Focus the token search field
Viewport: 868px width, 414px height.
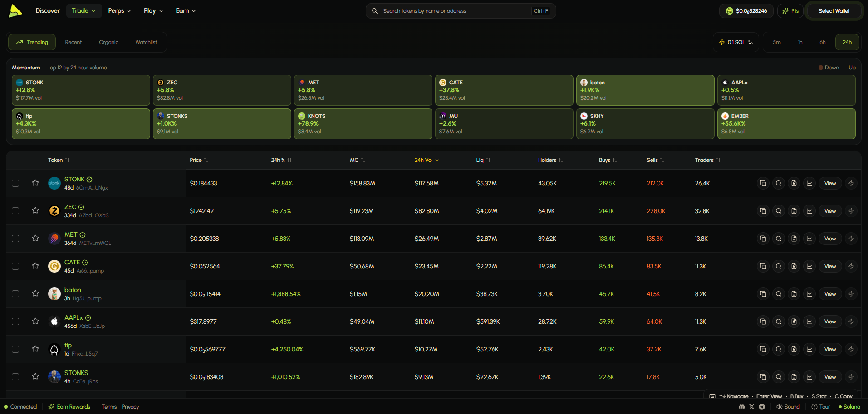(x=461, y=11)
